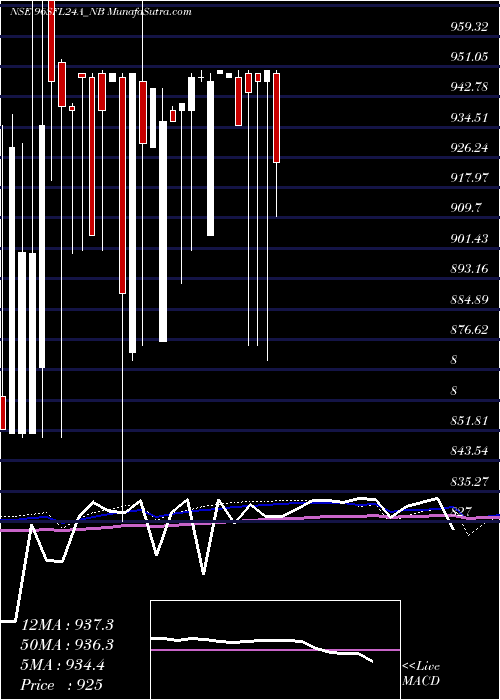Select the 934.51 price axis label
Image resolution: width=500 pixels, height=700 pixels.
[x=469, y=118]
